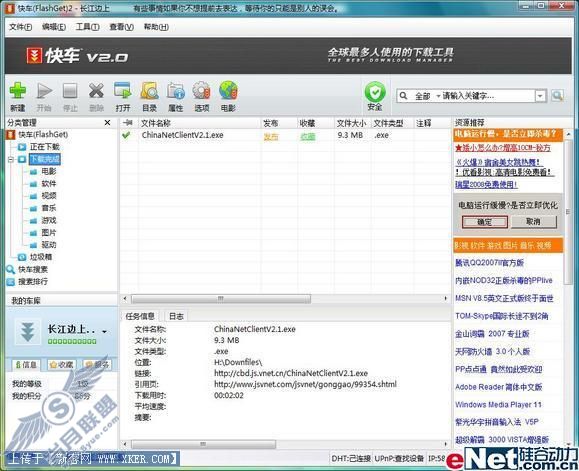Open the 查看(V) menu

tap(121, 27)
